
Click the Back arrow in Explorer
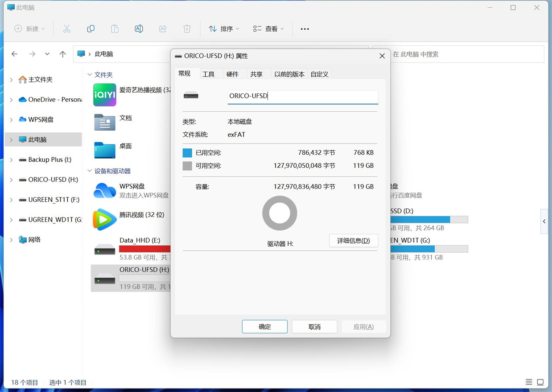click(x=15, y=54)
